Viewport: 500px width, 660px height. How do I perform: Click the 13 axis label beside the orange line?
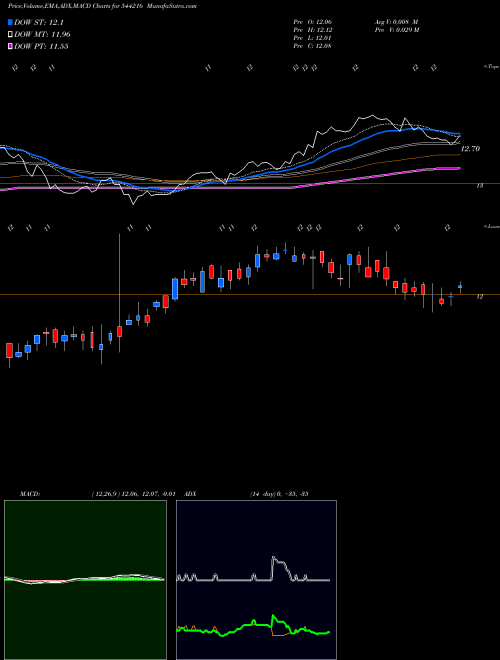(x=480, y=185)
